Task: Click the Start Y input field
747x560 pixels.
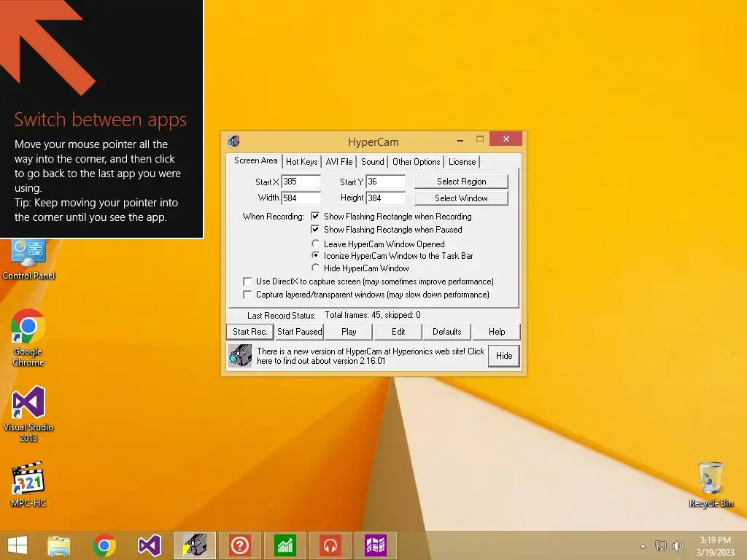Action: [x=386, y=182]
